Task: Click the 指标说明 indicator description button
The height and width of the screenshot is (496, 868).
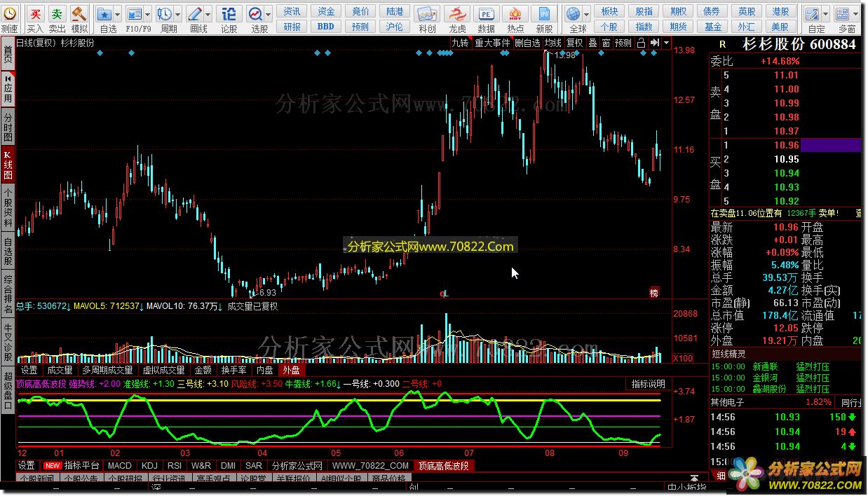Action: [648, 384]
